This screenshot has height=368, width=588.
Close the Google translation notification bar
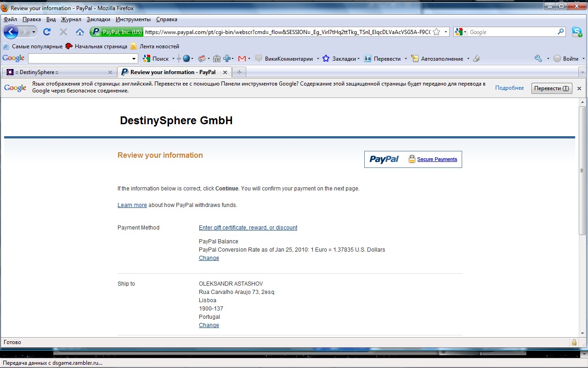coord(579,88)
